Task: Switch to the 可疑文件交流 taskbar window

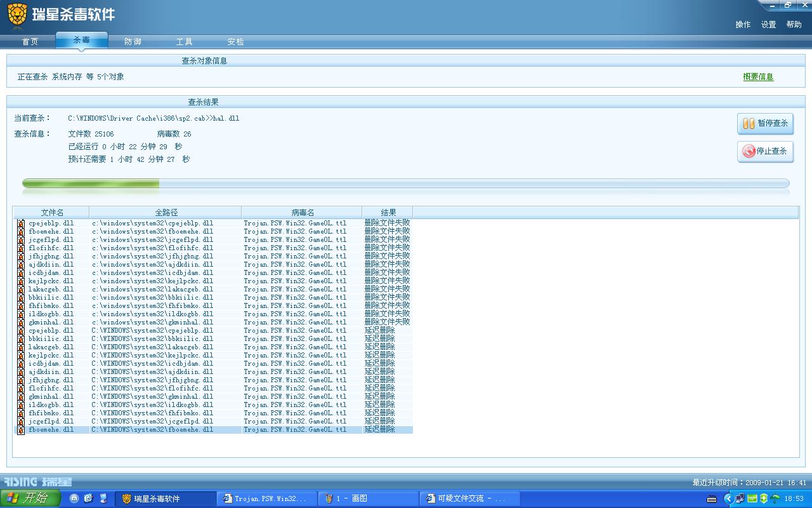Action: pyautogui.click(x=469, y=498)
